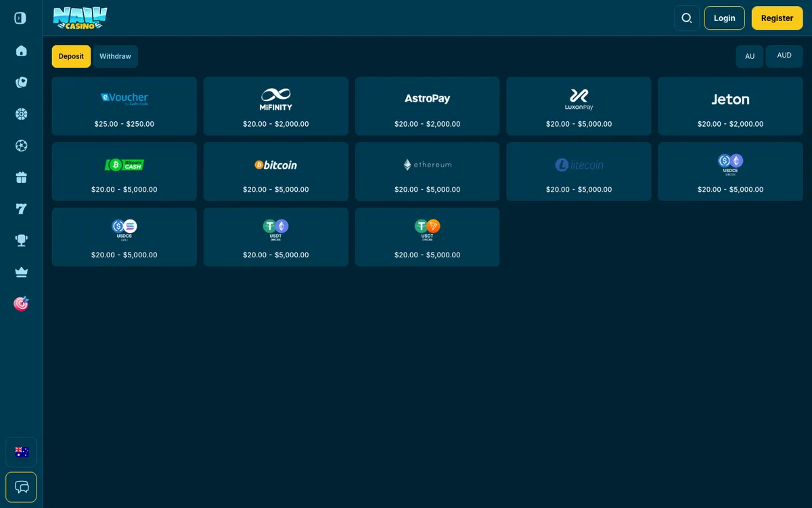The width and height of the screenshot is (812, 508).
Task: Open the live chat support icon
Action: coord(21,487)
